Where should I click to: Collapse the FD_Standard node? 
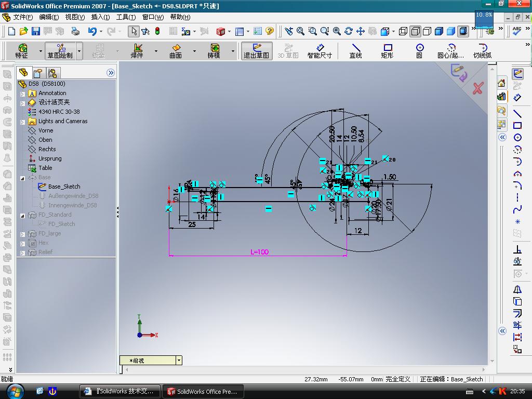click(x=22, y=216)
